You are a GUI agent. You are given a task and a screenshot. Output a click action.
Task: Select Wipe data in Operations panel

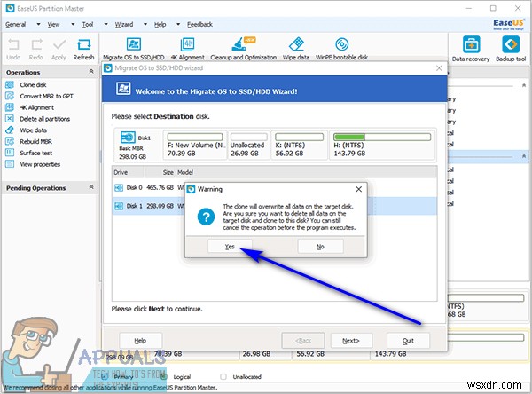(34, 130)
